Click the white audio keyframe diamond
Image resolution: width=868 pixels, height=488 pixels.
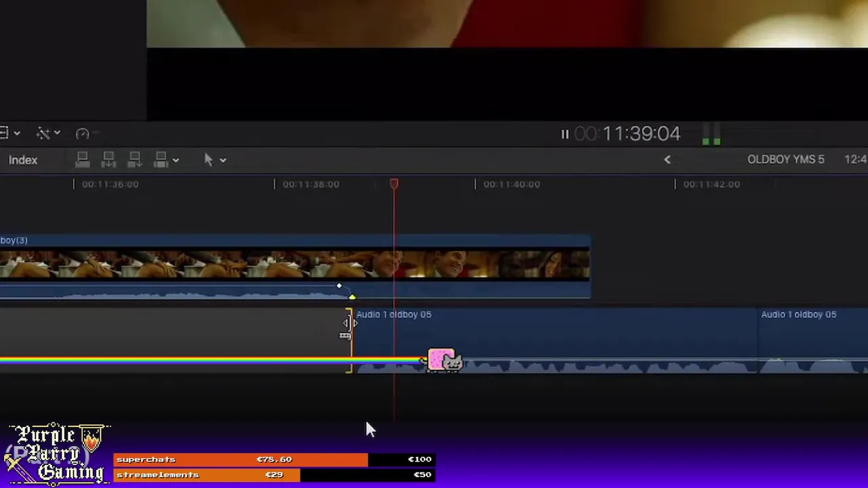(339, 286)
